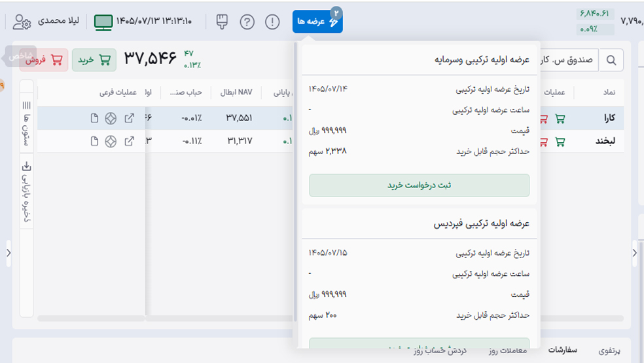Image resolution: width=644 pixels, height=363 pixels.
Task: Click ثبت درخواست خرید for وسرمایه offering
Action: click(x=419, y=185)
